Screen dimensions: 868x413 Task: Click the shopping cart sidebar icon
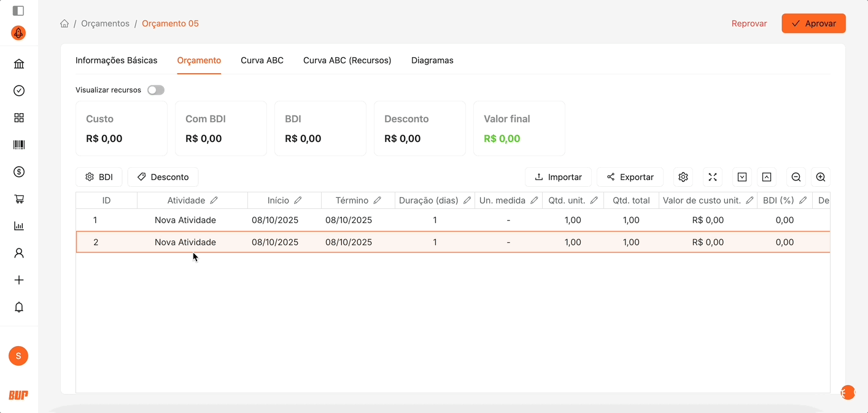(x=19, y=199)
